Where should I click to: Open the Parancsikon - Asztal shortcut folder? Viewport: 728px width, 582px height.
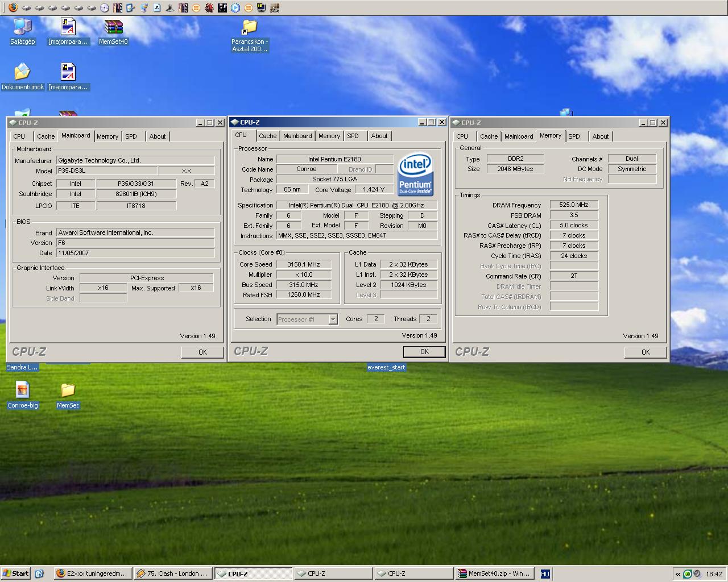[x=249, y=35]
